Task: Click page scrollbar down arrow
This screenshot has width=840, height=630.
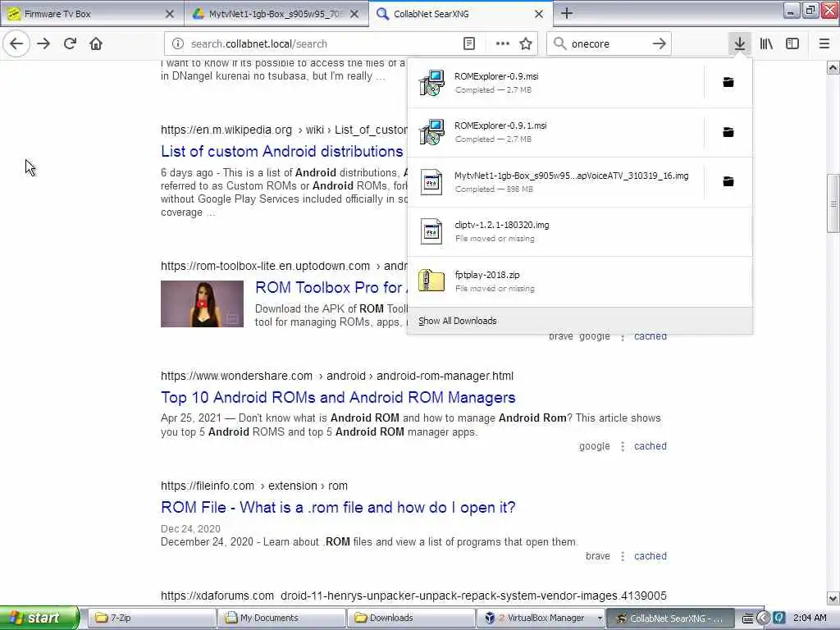Action: point(833,598)
